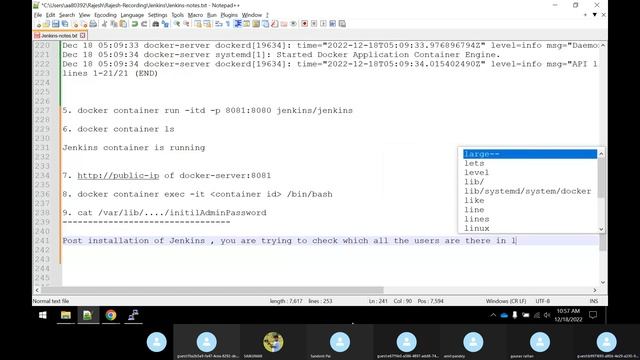Image resolution: width=640 pixels, height=360 pixels.
Task: Start macro recording with red record icon
Action: [x=304, y=24]
